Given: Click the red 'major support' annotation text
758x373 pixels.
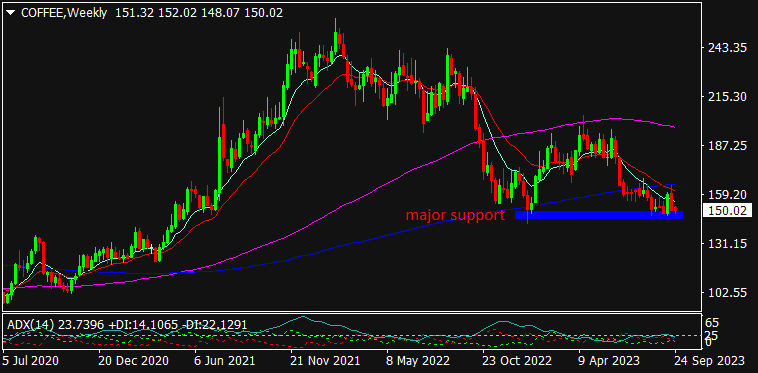Looking at the screenshot, I should coord(455,215).
